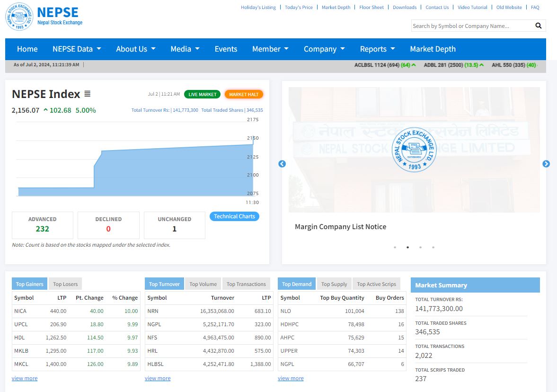Click the NEPSE logo emblem
This screenshot has width=557, height=392.
19,17
